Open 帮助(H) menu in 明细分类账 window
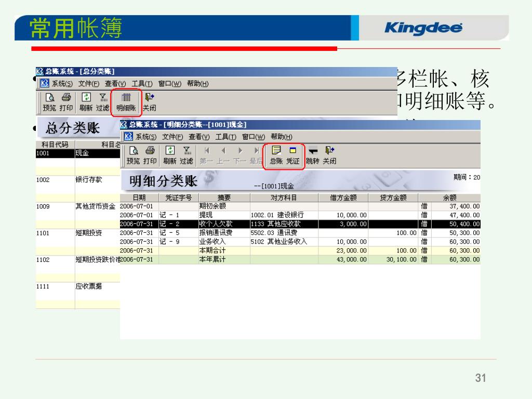532x399 pixels. click(x=281, y=137)
